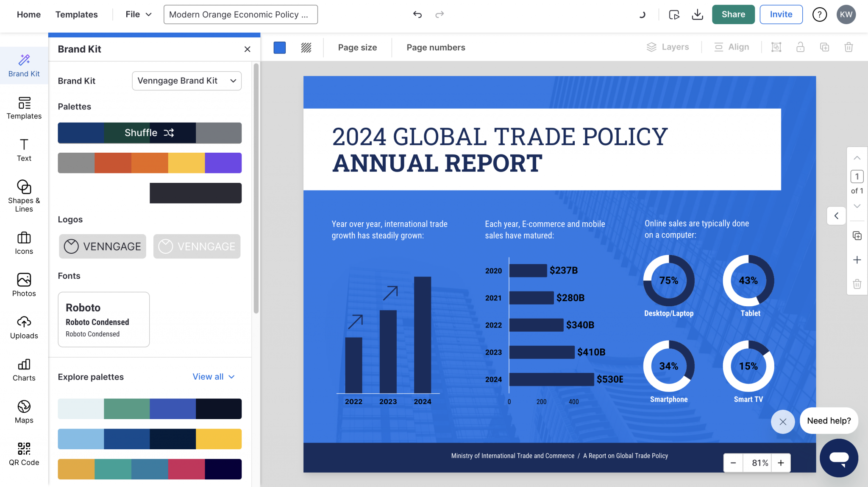Click the green Share button
868x487 pixels.
point(733,14)
